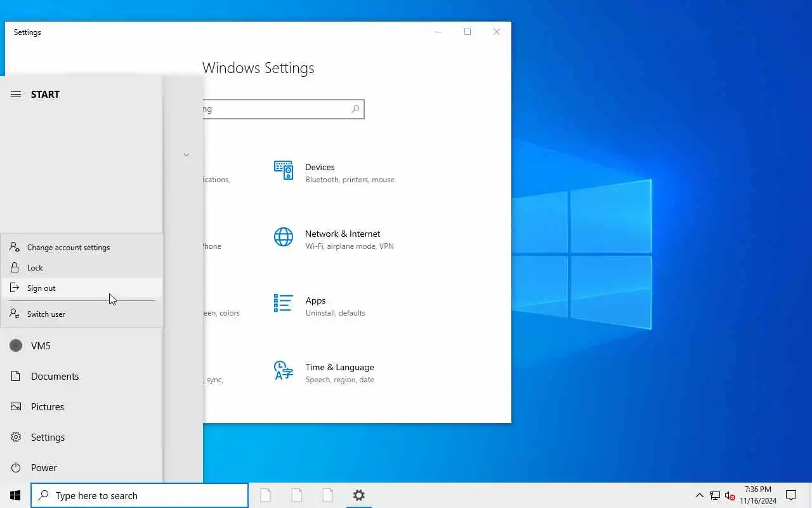Click the third blank taskbar document icon
The image size is (812, 508).
tap(327, 495)
